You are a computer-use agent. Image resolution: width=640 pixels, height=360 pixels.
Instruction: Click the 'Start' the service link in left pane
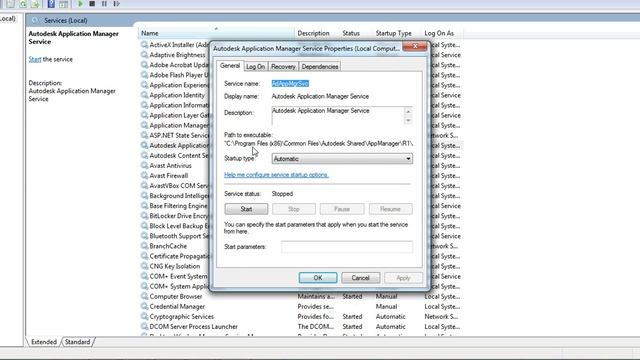35,59
